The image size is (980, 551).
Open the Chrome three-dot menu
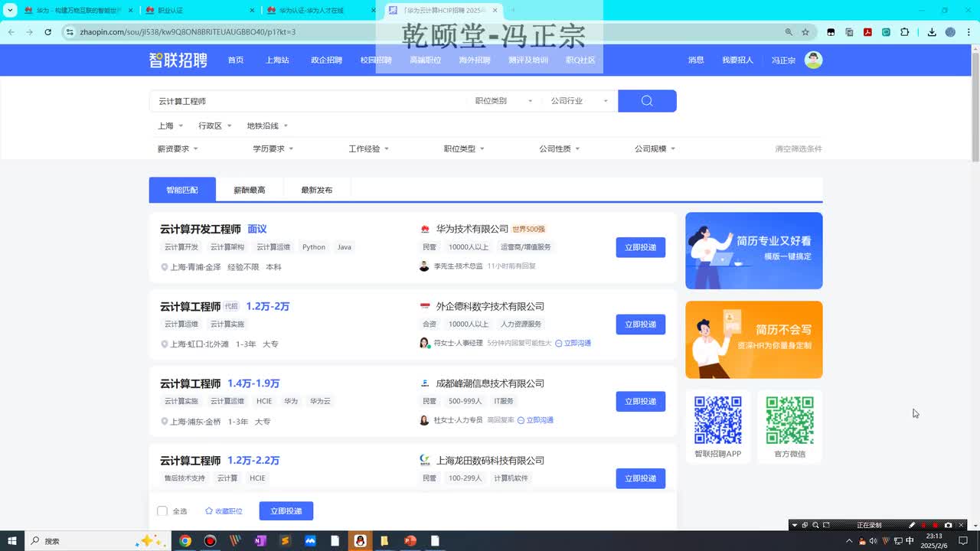coord(969,32)
